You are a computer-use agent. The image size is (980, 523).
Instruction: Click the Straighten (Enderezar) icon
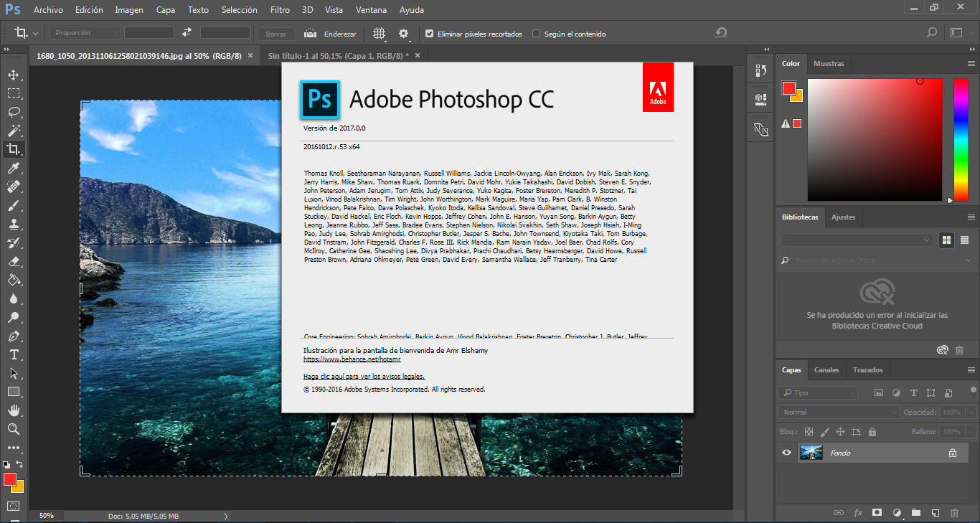(x=311, y=33)
